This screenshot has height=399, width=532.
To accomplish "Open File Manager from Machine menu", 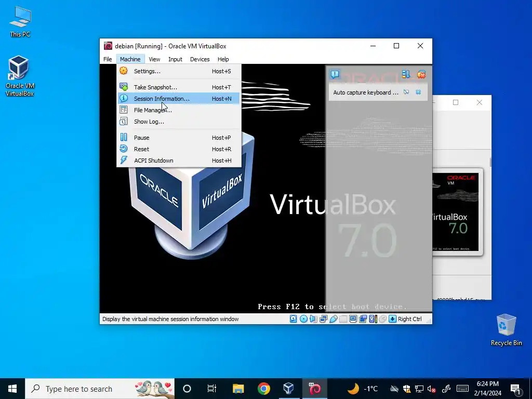I will [x=179, y=110].
